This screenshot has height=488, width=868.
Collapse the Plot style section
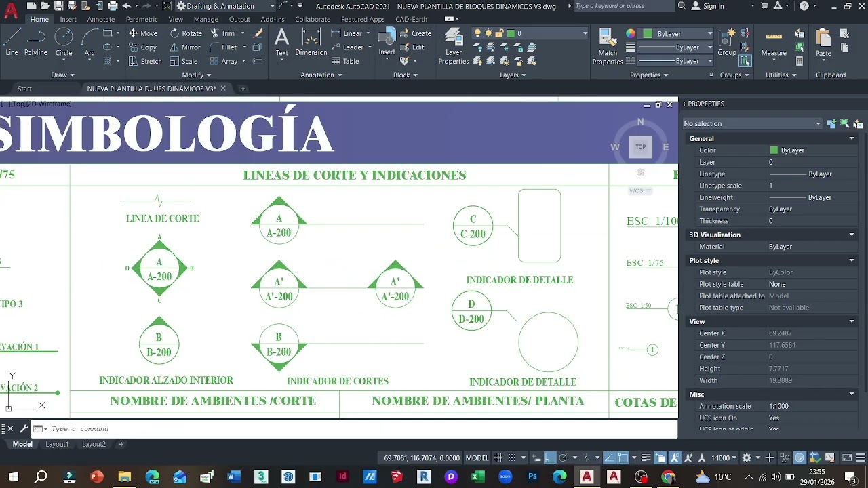pos(852,260)
